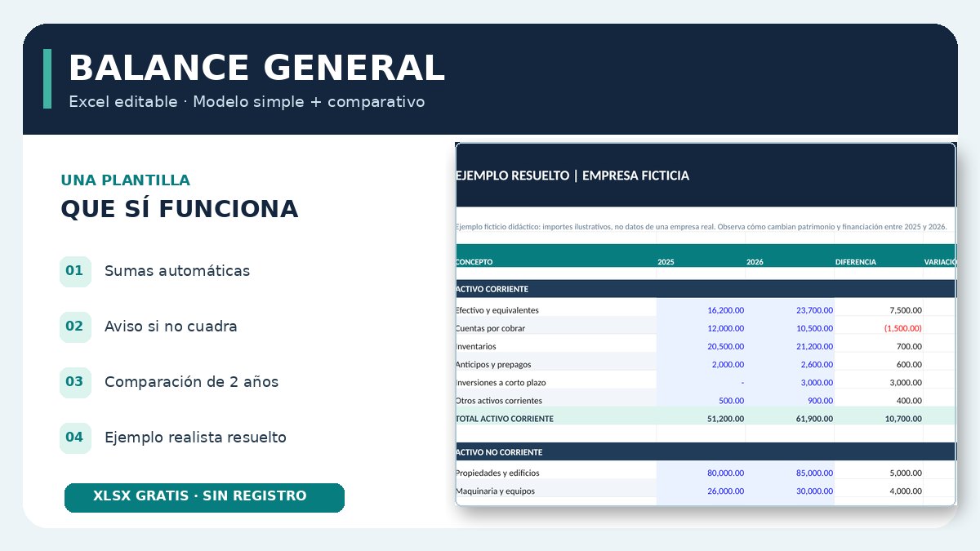Image resolution: width=980 pixels, height=551 pixels.
Task: Click the XLSX GRATIS · SIN REGISTRO button
Action: tap(204, 498)
